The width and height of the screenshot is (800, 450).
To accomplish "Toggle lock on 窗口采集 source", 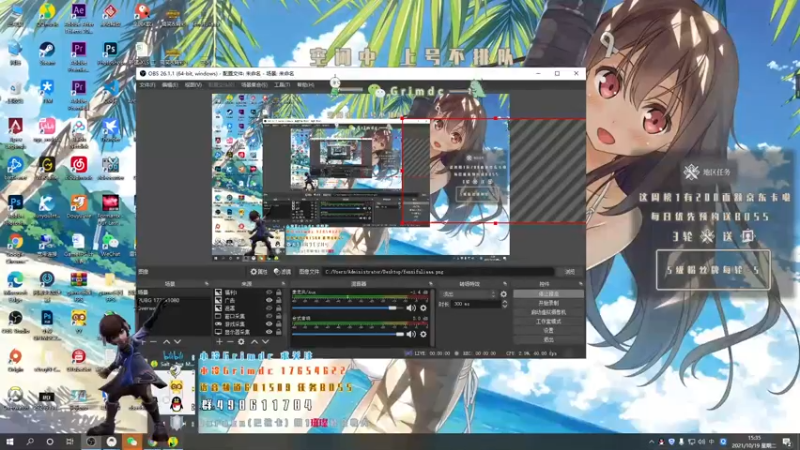I will coord(279,316).
